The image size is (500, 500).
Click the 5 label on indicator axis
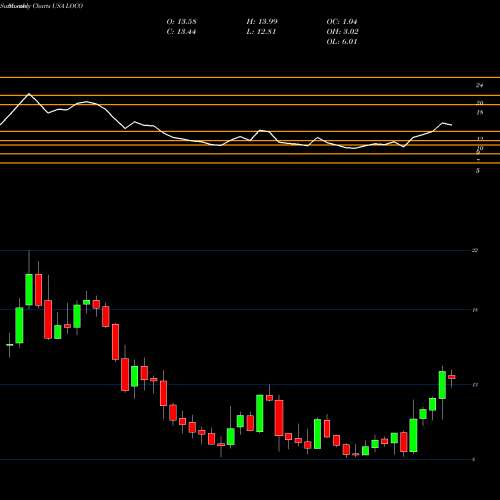pyautogui.click(x=478, y=171)
